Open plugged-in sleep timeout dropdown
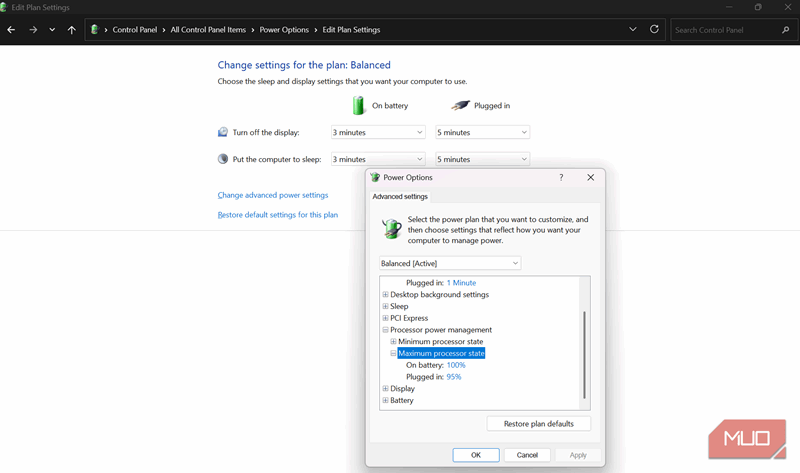Image resolution: width=800 pixels, height=473 pixels. coord(482,159)
